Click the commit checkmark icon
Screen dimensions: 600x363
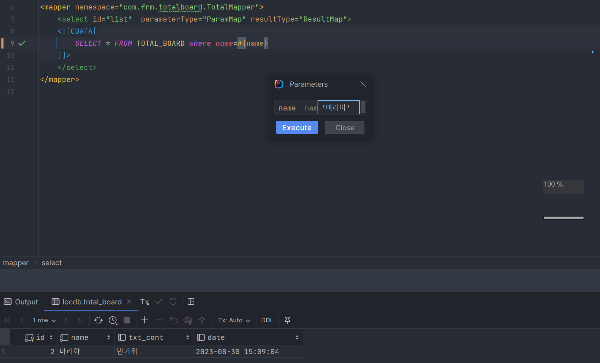158,302
